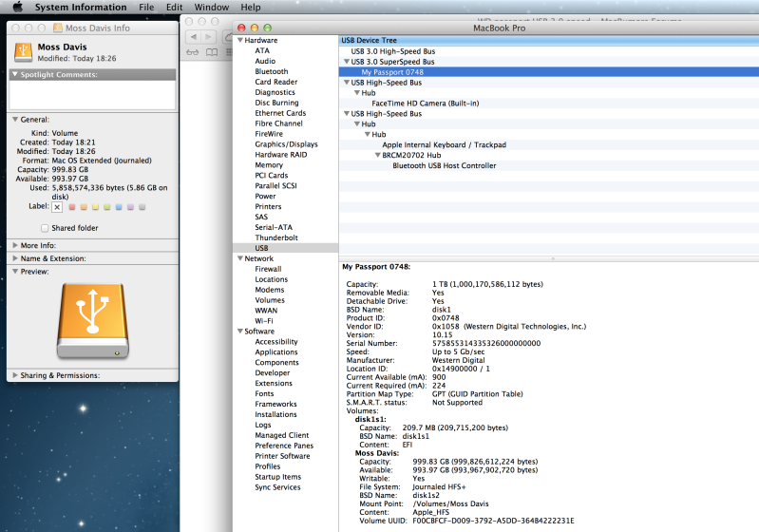Expand the Sharing & Permissions section
This screenshot has width=759, height=532.
pos(15,375)
